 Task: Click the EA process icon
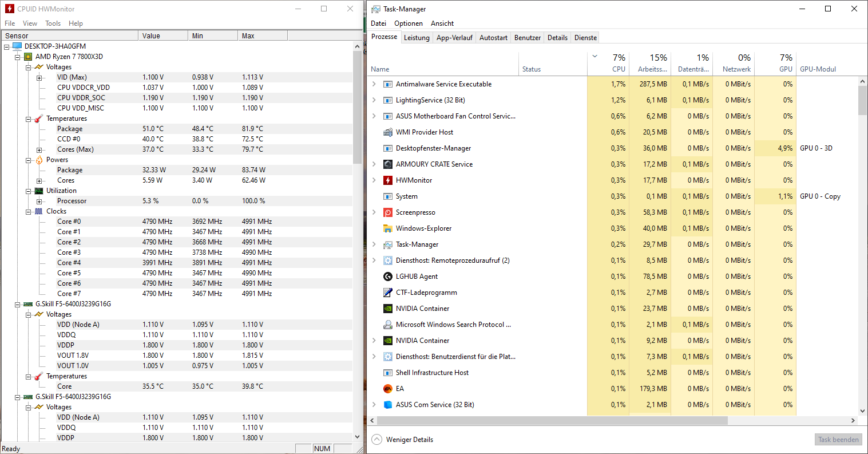tap(388, 389)
